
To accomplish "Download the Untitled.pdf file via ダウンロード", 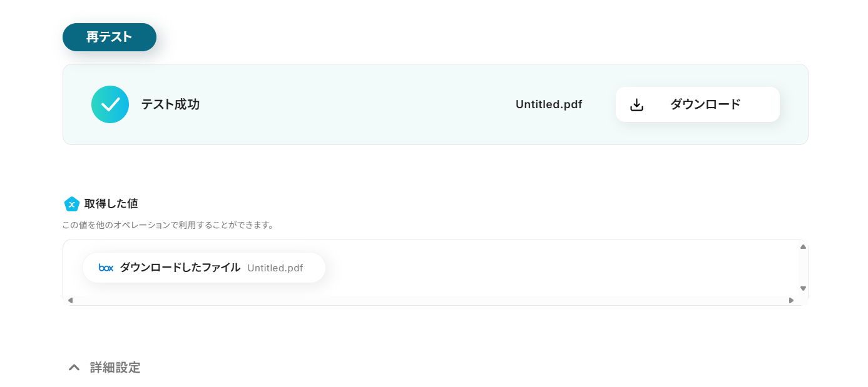I will coord(698,104).
